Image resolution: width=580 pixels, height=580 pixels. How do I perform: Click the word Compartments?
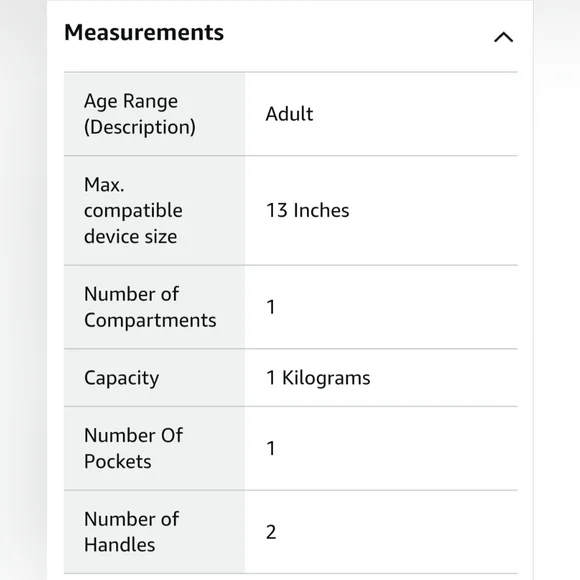pyautogui.click(x=150, y=320)
